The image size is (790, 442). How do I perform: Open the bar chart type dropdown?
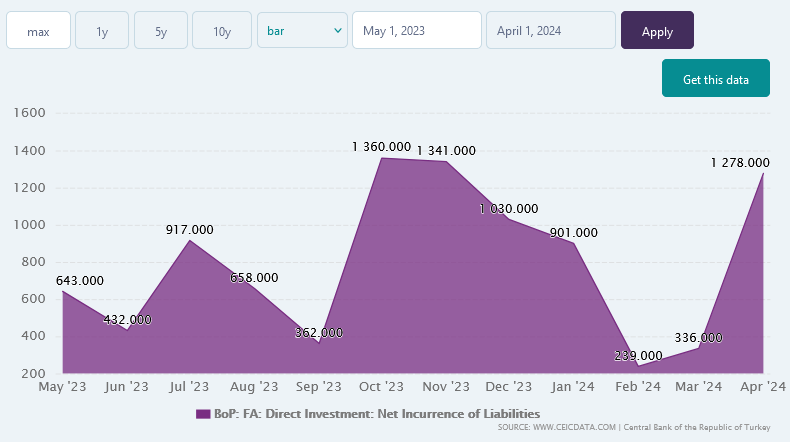click(x=302, y=31)
